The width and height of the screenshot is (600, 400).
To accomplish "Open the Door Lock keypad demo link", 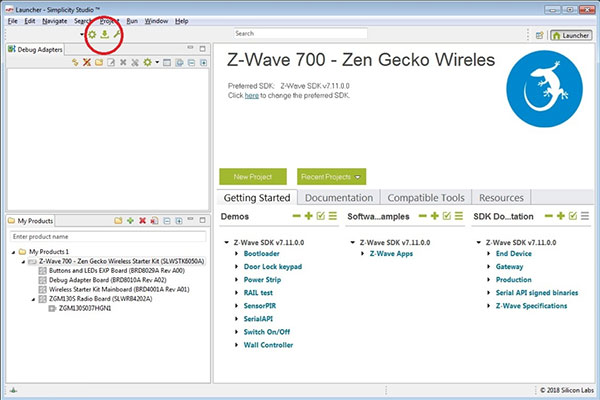I will coord(274,268).
